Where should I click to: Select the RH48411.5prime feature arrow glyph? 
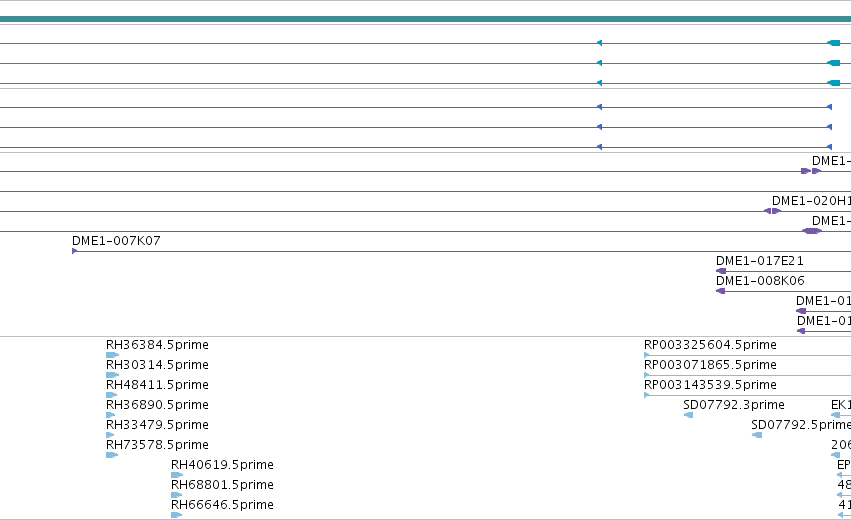coord(111,395)
